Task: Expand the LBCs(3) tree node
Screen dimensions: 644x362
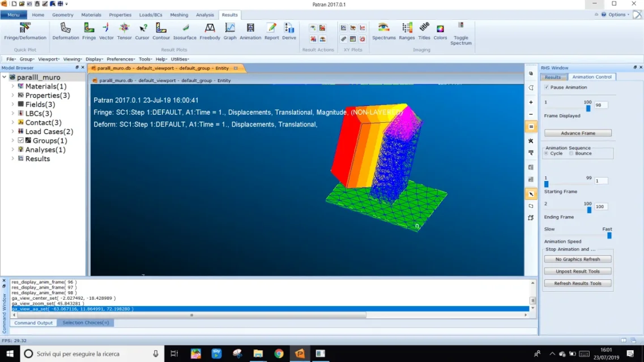Action: [12, 114]
